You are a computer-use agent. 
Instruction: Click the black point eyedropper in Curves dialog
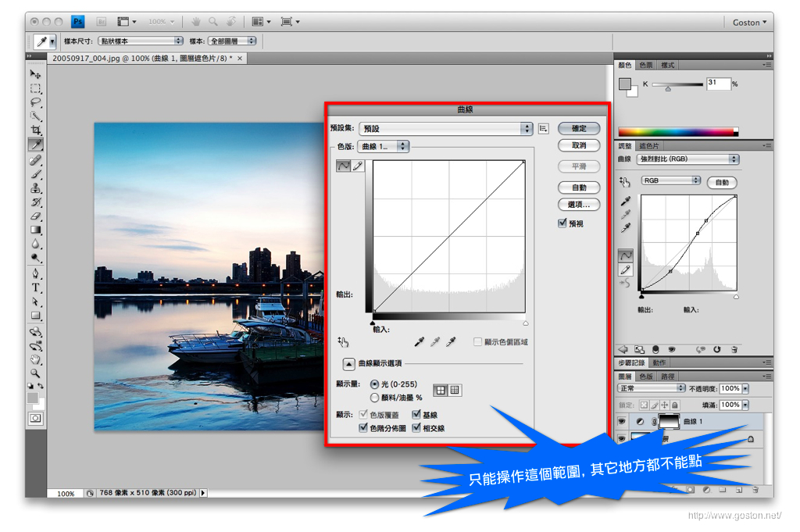point(420,342)
